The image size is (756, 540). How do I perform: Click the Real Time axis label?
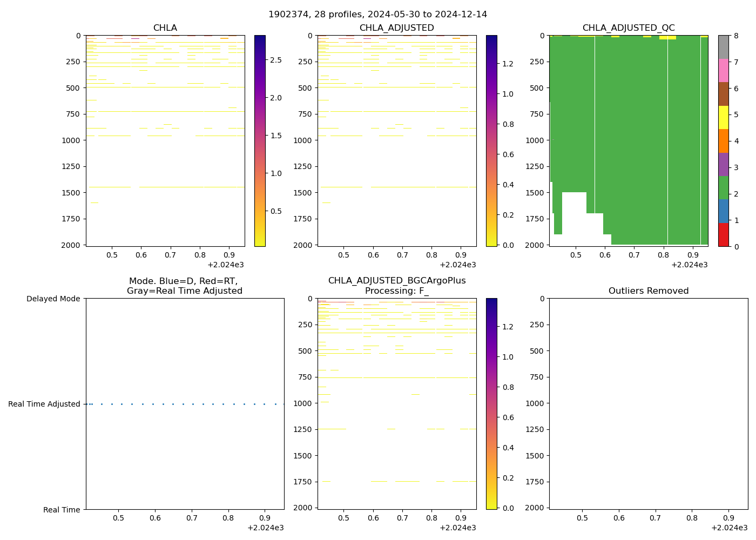pos(62,510)
